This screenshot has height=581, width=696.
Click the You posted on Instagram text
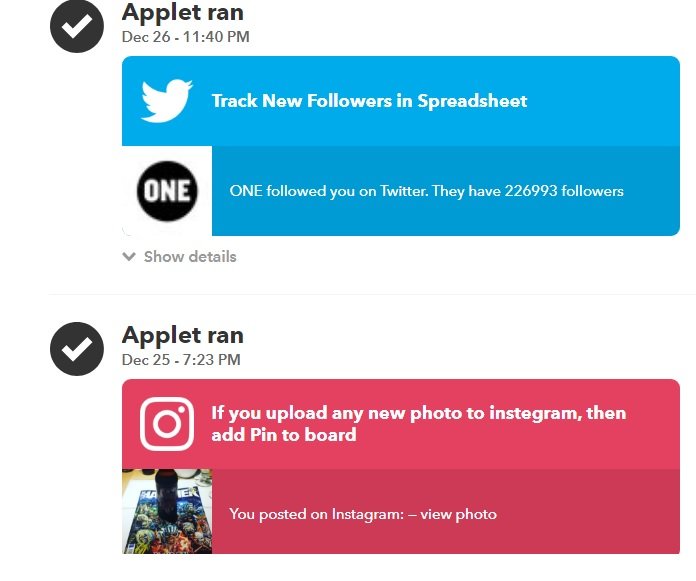coord(315,514)
